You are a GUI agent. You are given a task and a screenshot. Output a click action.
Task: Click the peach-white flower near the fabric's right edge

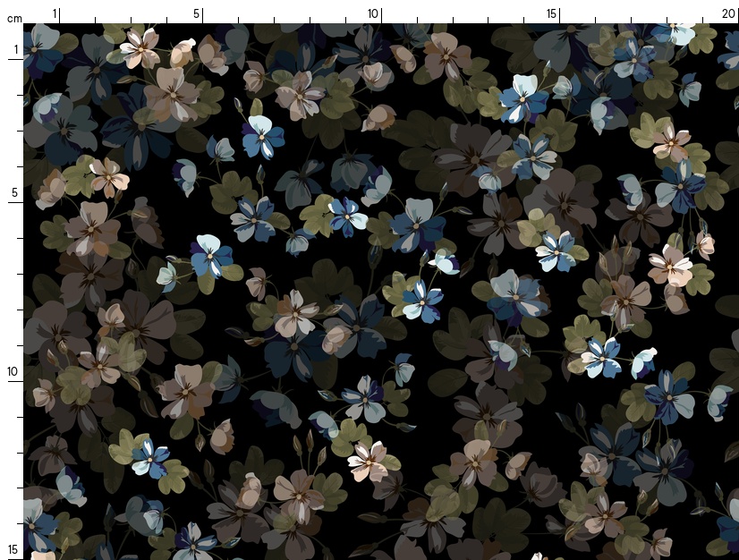coord(669,265)
